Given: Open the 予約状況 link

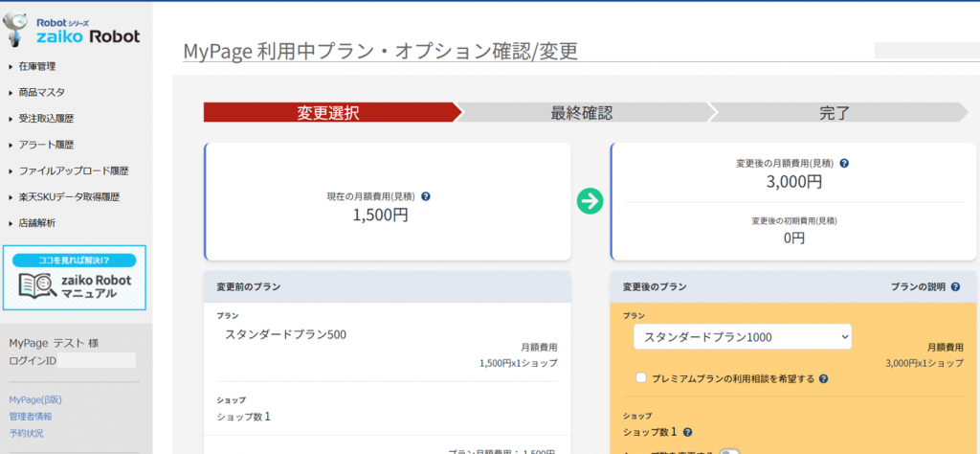Looking at the screenshot, I should click(26, 433).
